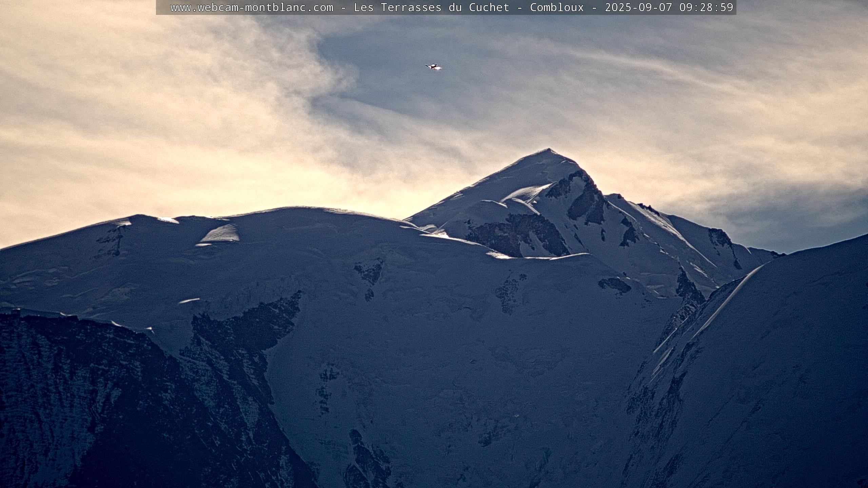Click the Les Terrasses du Cuchet label
The width and height of the screenshot is (868, 488).
pos(431,7)
